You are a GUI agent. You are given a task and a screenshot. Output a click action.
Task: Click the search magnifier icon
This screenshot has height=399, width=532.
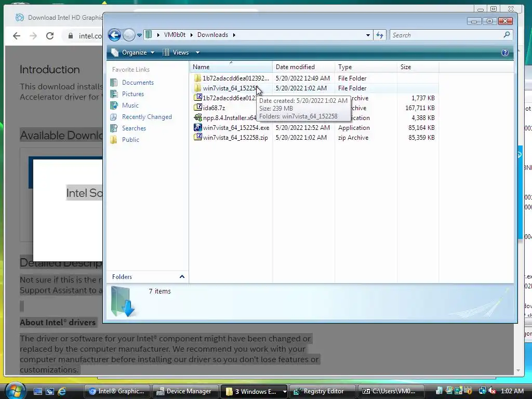coord(507,35)
